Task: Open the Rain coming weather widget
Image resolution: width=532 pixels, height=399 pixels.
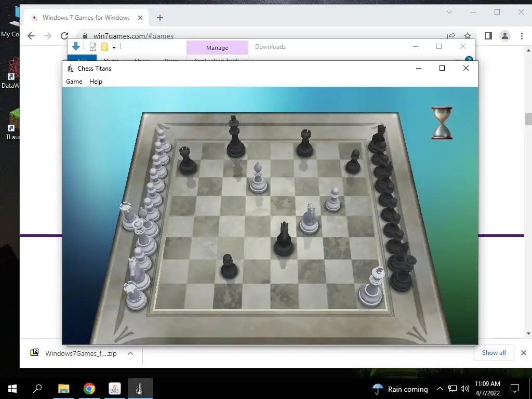Action: [x=400, y=389]
